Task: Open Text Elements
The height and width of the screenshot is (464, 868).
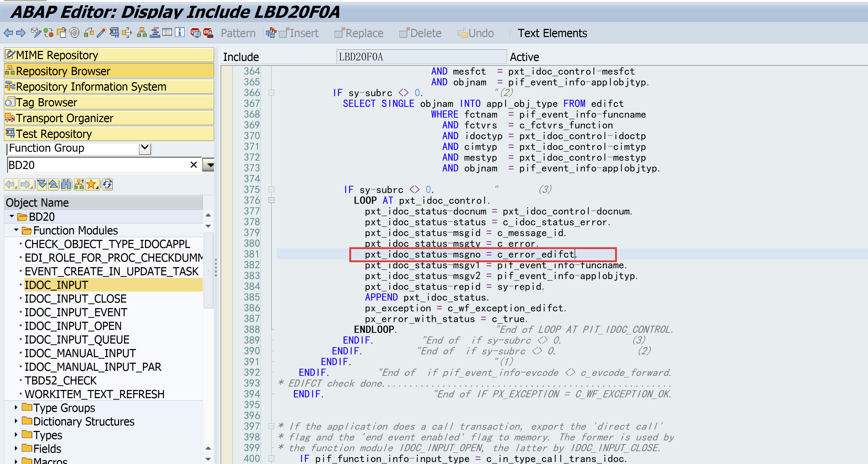Action: pyautogui.click(x=552, y=33)
